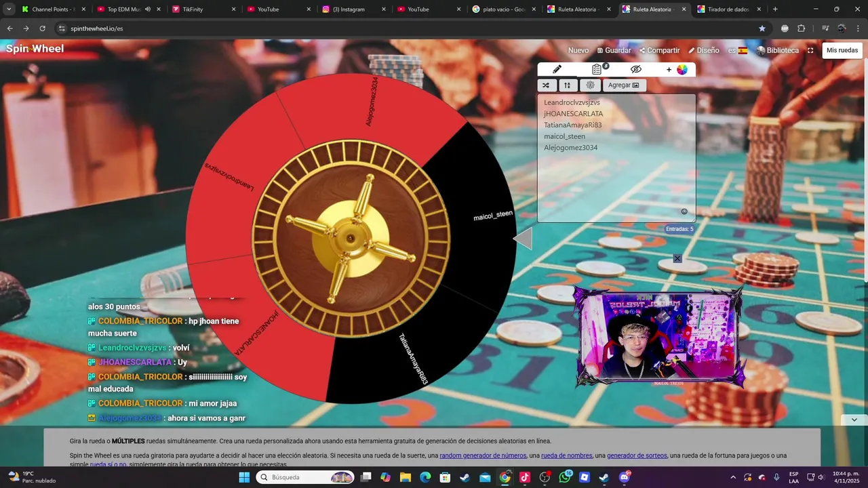Open the Mail app from the taskbar

tap(485, 477)
